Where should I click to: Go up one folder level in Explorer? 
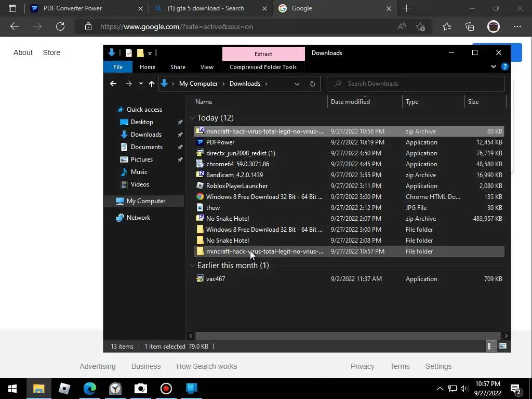coord(152,84)
